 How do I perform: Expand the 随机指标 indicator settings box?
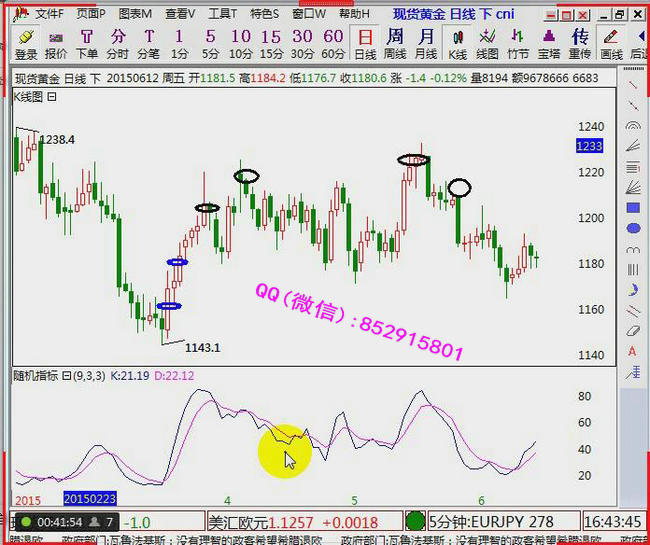click(x=66, y=375)
